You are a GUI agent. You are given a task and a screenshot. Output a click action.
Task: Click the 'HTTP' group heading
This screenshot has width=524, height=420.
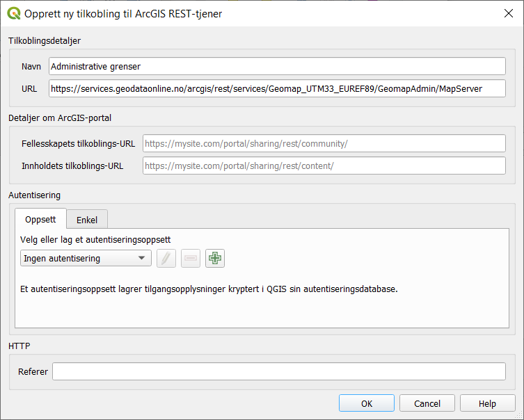[19, 346]
